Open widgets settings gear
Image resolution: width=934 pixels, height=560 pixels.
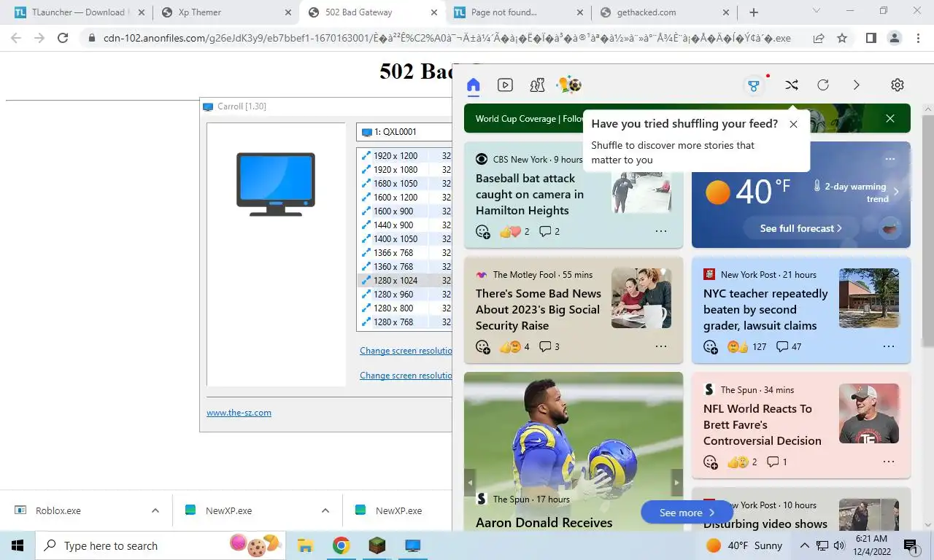point(898,85)
